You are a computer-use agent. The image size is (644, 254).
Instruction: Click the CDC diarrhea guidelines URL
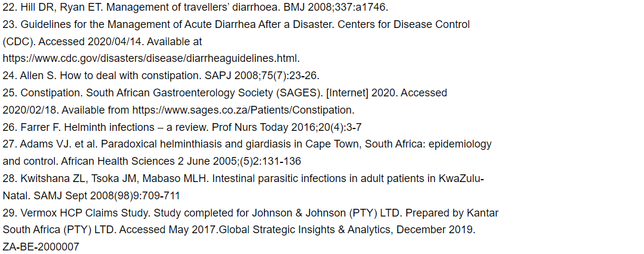tap(151, 59)
